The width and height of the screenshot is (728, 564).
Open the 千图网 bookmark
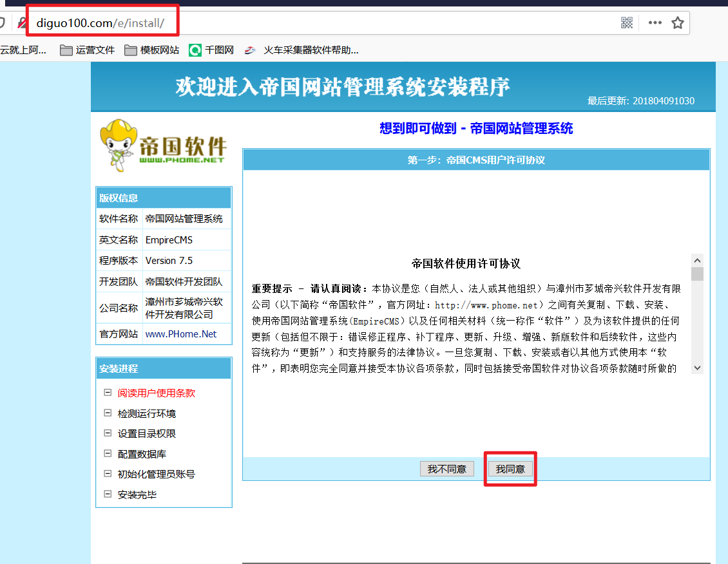coord(211,50)
